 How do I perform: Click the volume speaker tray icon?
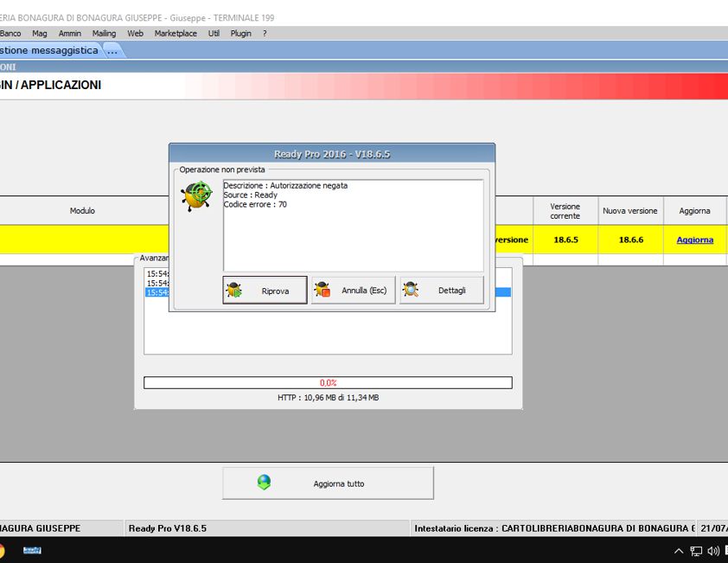[x=713, y=552]
